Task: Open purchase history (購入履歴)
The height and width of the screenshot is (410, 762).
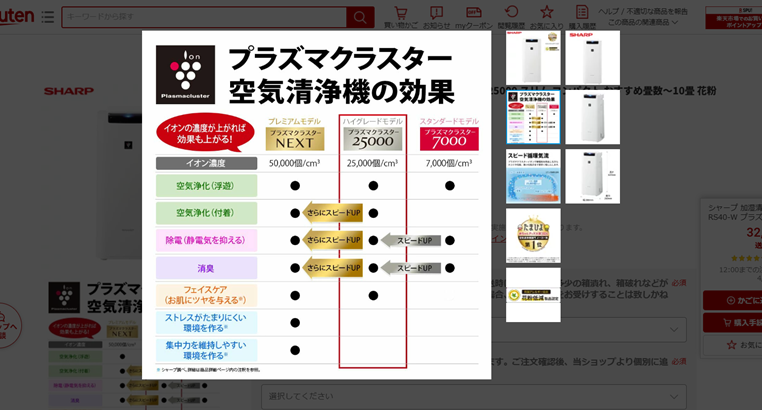Action: pyautogui.click(x=582, y=17)
